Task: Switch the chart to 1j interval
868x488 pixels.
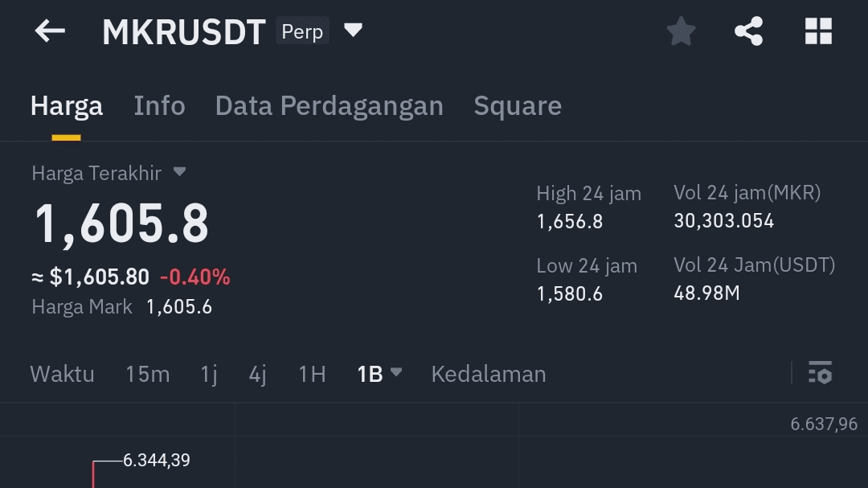Action: coord(207,373)
